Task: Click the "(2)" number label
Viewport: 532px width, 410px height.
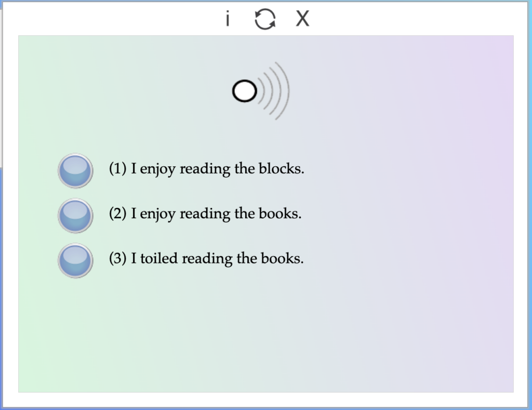Action: click(117, 214)
